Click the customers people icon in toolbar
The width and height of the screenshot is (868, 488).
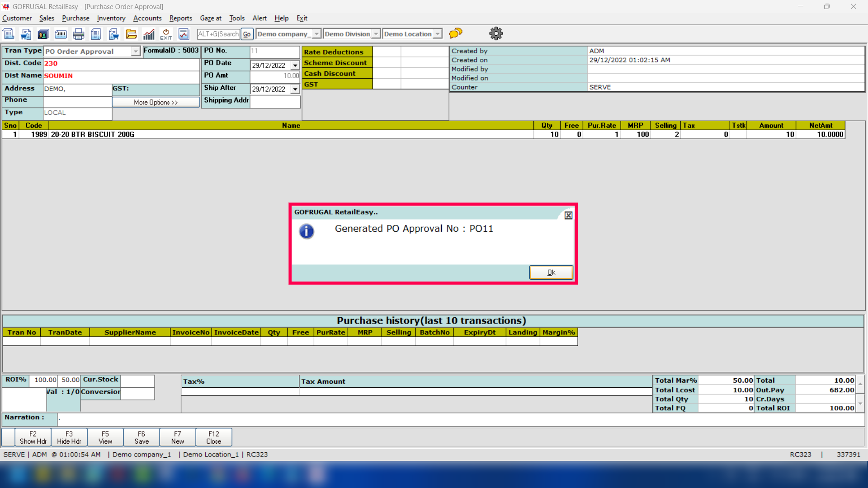click(43, 34)
